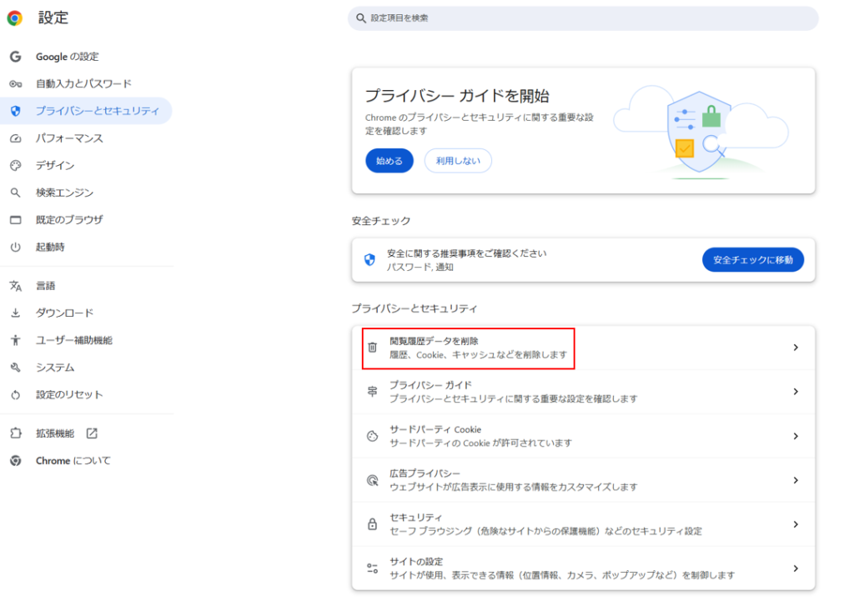This screenshot has width=854, height=616.
Task: Click the clock icon beside サードパーティ Cookie
Action: coord(372,435)
